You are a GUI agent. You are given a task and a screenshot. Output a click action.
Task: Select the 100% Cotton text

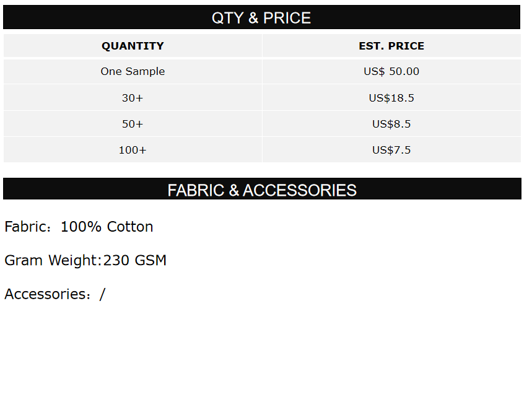pyautogui.click(x=107, y=227)
